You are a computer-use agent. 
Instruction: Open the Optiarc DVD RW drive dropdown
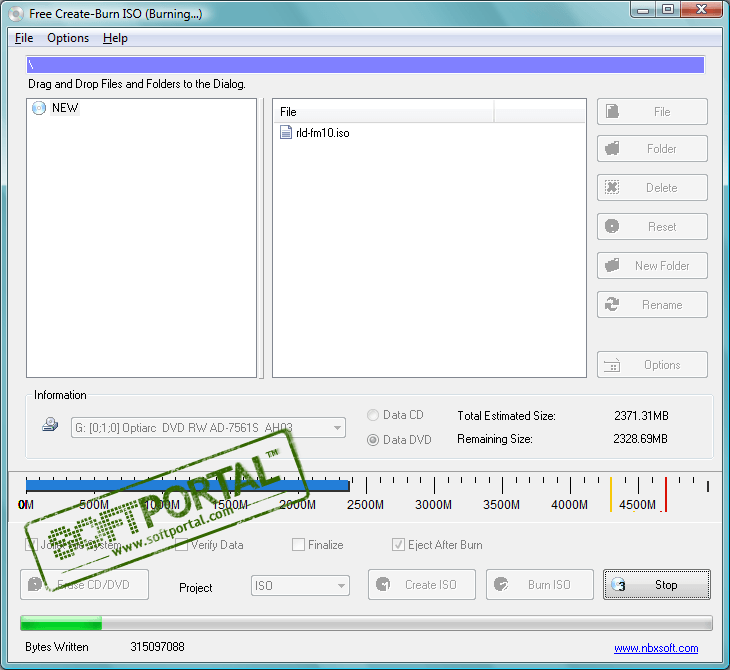(x=336, y=428)
